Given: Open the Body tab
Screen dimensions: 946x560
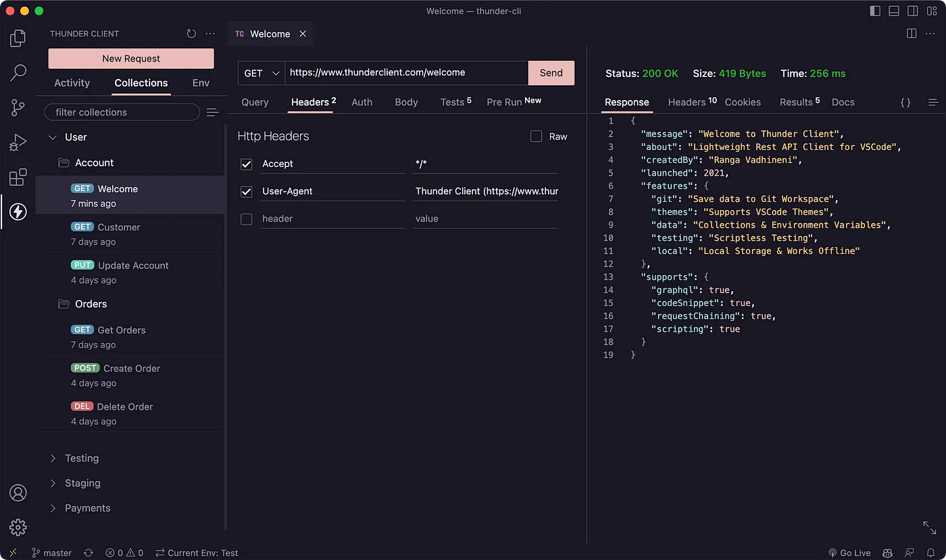Looking at the screenshot, I should [x=406, y=102].
